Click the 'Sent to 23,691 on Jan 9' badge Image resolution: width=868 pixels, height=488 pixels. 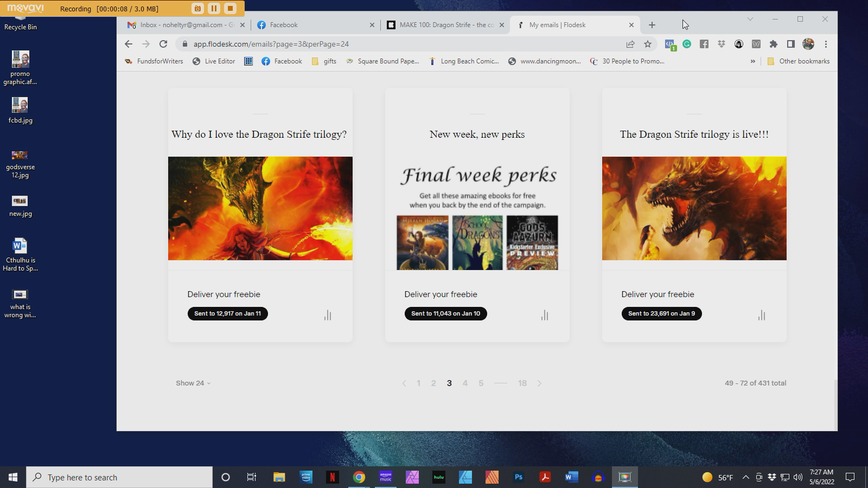(x=662, y=313)
